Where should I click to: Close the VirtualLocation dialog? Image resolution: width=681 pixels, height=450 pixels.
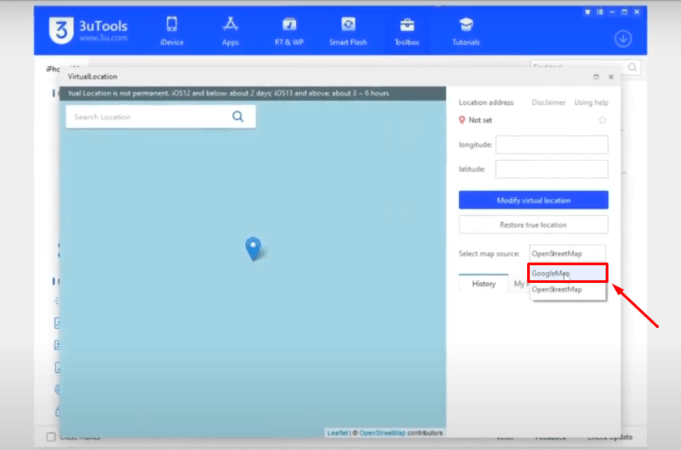coord(611,76)
